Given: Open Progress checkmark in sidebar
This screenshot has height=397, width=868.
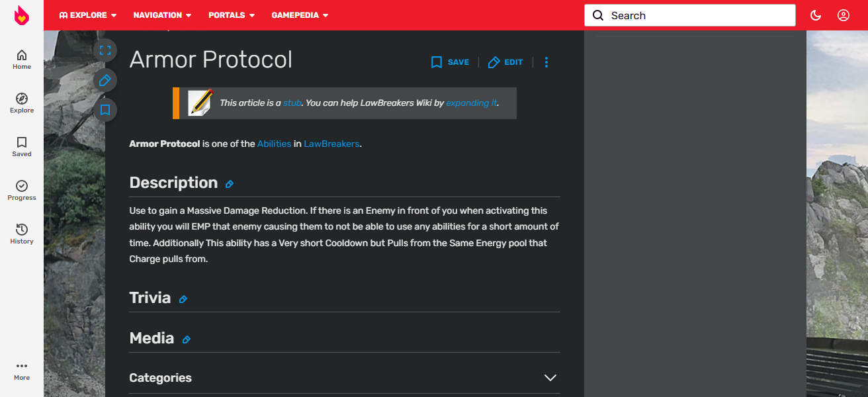Looking at the screenshot, I should click(22, 191).
